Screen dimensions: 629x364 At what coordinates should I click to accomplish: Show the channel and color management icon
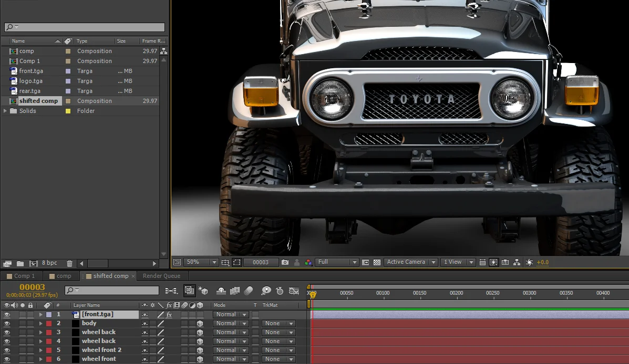click(308, 262)
